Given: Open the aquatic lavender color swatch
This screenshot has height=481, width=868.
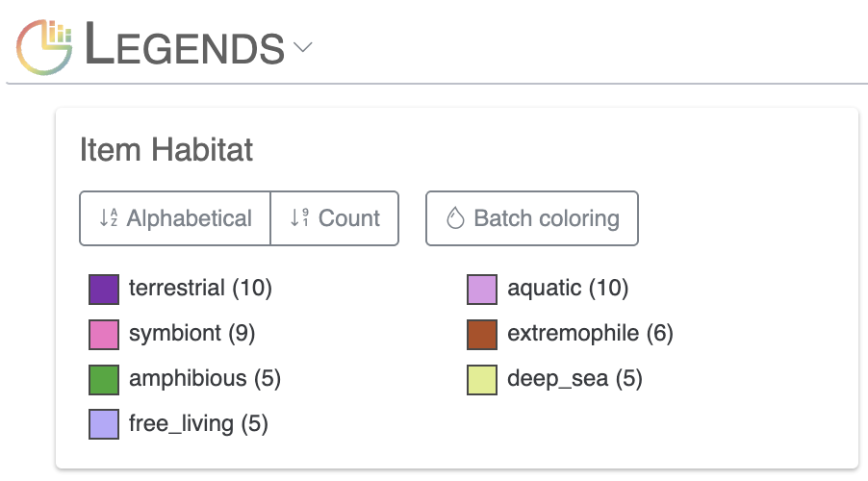Looking at the screenshot, I should click(482, 288).
